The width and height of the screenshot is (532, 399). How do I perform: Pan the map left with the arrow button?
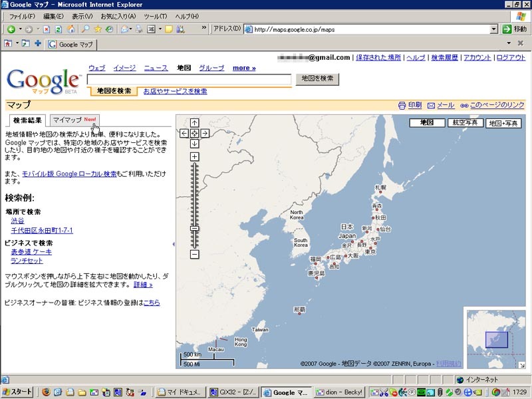[x=184, y=133]
